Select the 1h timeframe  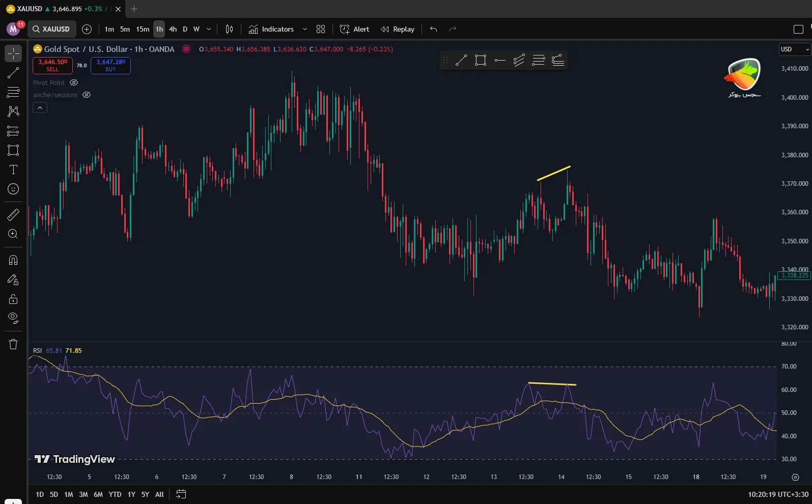pos(159,29)
